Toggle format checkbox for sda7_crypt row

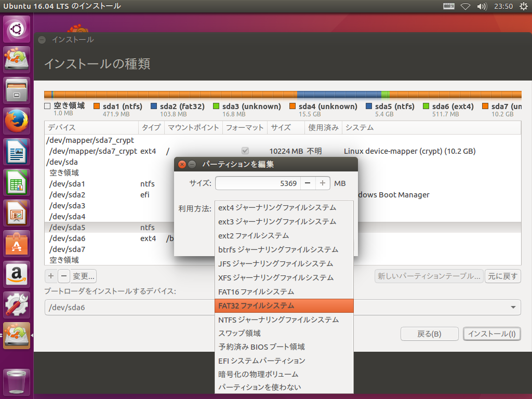click(245, 151)
